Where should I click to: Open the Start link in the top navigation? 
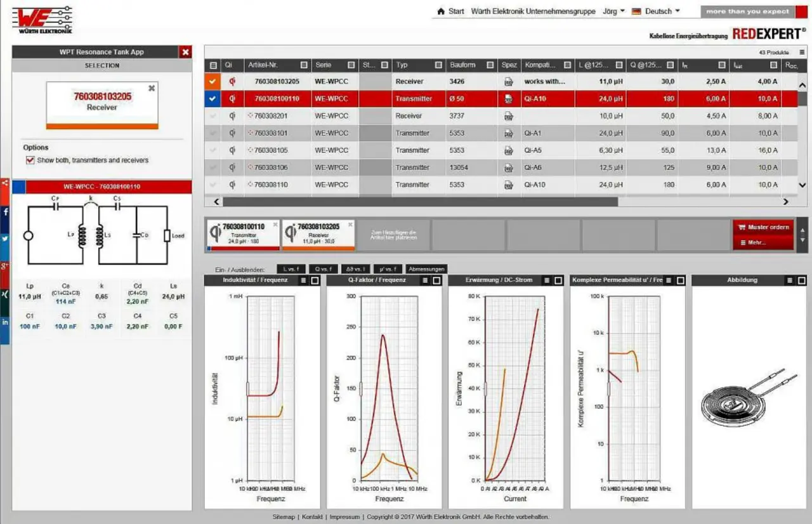[456, 11]
